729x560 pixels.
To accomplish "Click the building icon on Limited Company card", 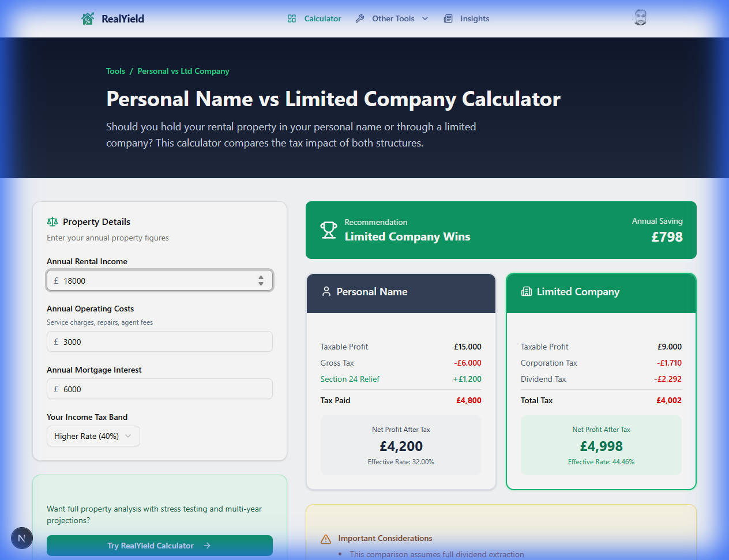I will (x=526, y=291).
